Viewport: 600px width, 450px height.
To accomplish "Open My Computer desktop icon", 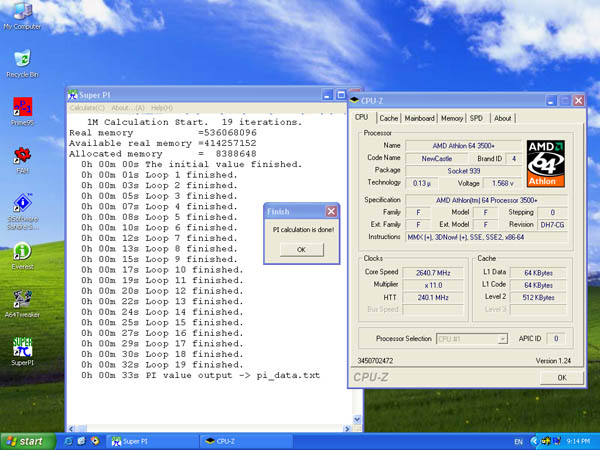I will pyautogui.click(x=22, y=15).
